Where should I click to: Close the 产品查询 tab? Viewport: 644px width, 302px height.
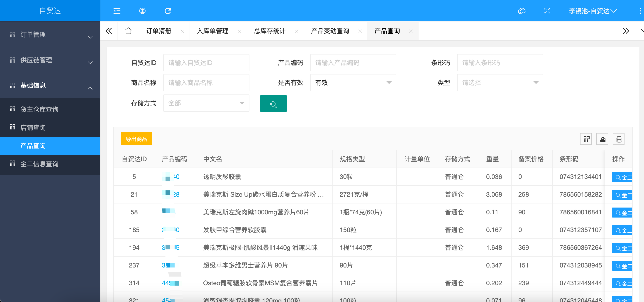[x=411, y=31]
